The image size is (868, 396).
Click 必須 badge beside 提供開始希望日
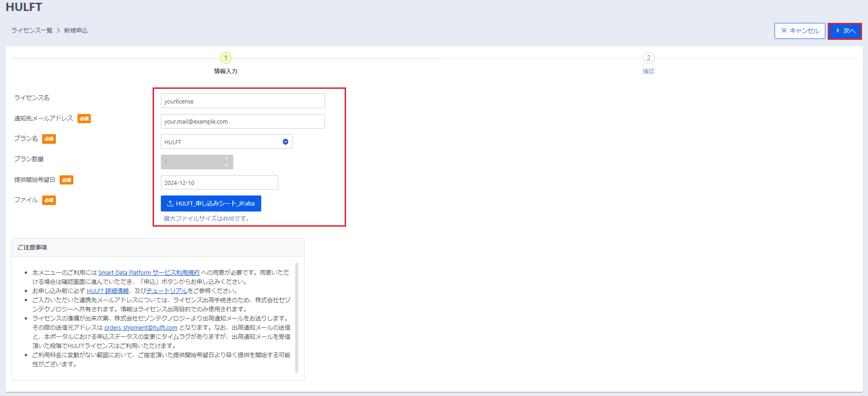(66, 180)
